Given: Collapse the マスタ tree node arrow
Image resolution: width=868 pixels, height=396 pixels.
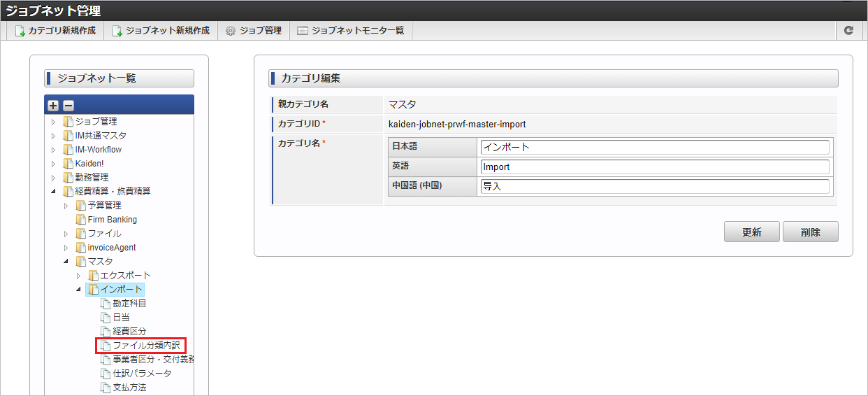Looking at the screenshot, I should click(66, 262).
